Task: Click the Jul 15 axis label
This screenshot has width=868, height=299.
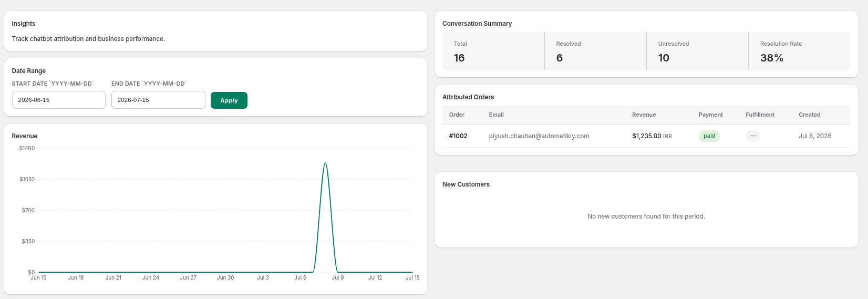Action: 412,277
